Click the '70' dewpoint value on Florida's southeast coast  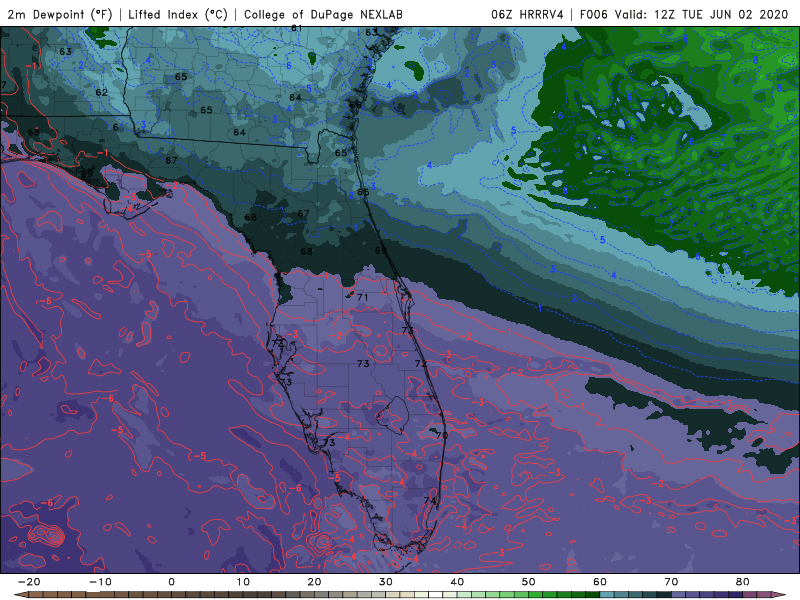pos(442,435)
